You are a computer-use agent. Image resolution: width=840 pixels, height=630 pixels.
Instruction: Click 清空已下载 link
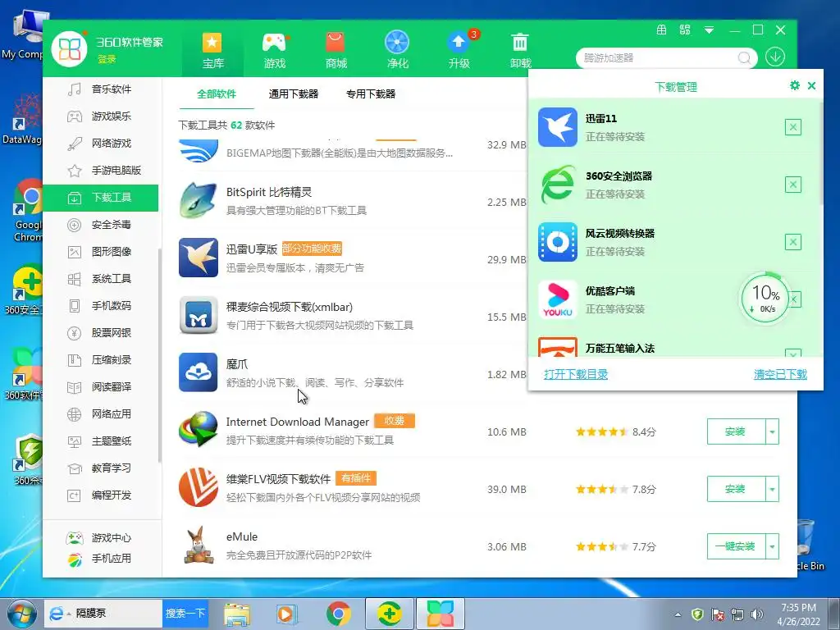(780, 374)
